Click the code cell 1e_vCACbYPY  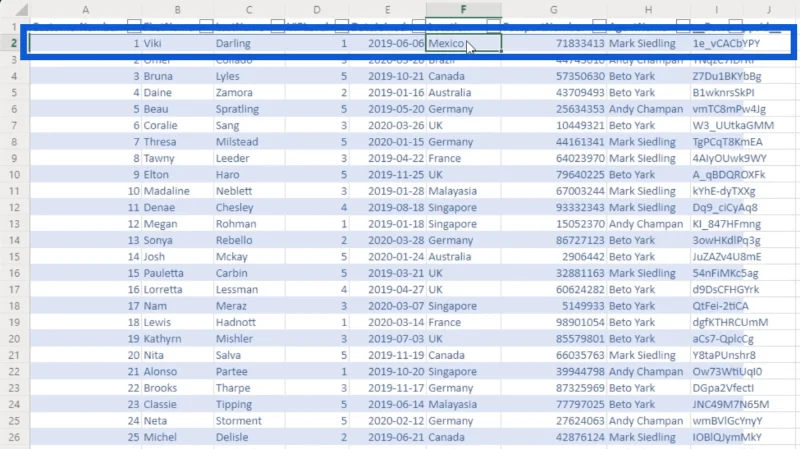click(726, 43)
